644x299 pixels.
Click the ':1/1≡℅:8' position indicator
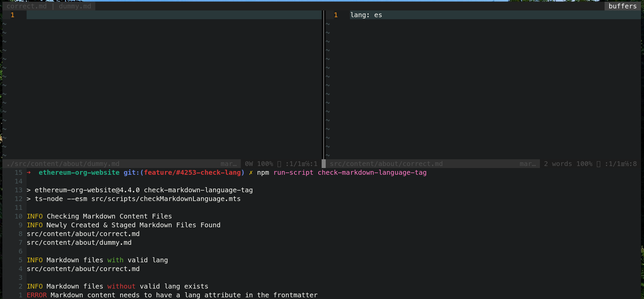pos(621,164)
